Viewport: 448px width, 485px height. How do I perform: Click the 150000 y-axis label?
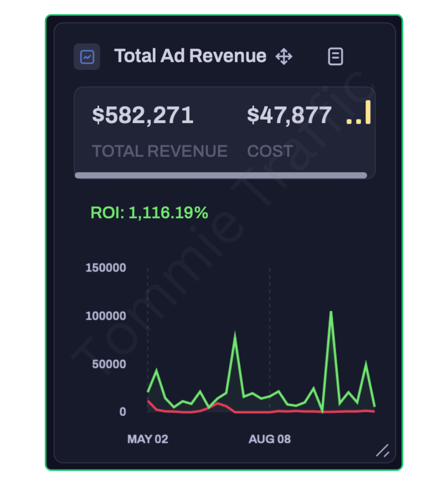point(106,268)
